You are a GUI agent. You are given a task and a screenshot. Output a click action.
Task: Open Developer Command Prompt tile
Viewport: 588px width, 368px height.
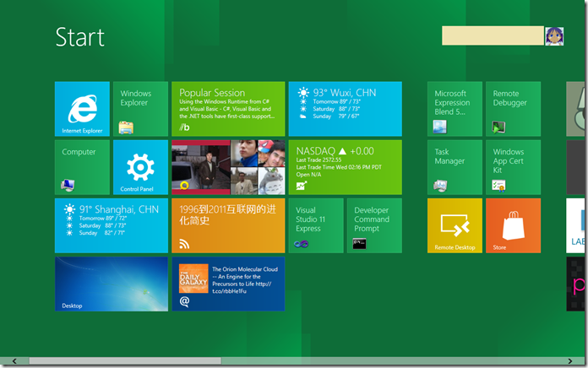[374, 226]
